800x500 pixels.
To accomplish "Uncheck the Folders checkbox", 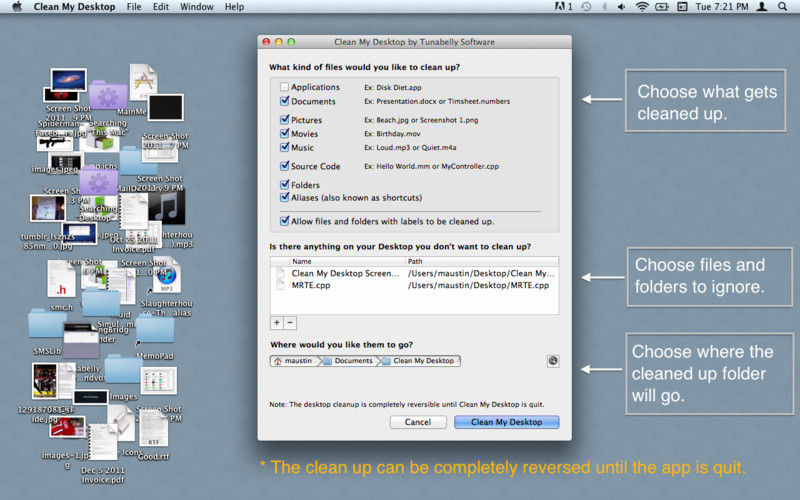I will click(x=284, y=184).
